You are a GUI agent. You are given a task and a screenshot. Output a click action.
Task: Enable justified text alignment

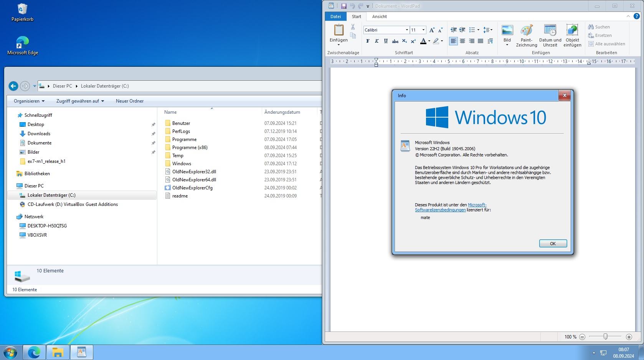click(x=481, y=41)
